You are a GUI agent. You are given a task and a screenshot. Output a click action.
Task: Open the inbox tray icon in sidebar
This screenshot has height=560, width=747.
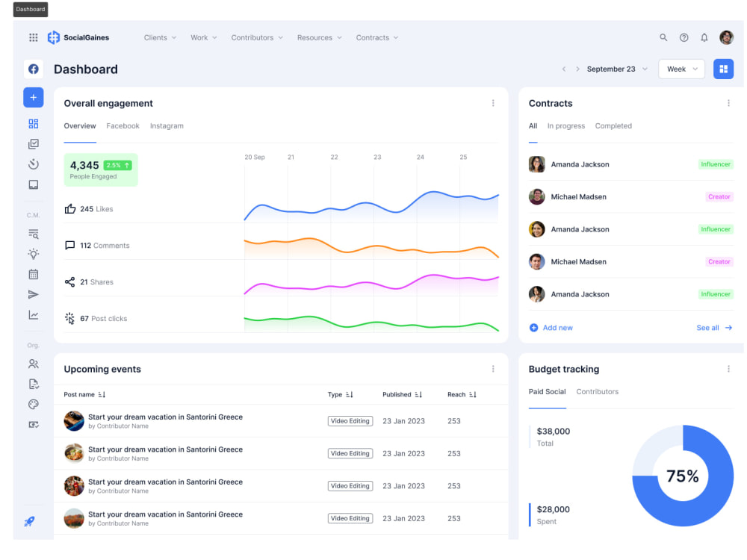tap(34, 184)
